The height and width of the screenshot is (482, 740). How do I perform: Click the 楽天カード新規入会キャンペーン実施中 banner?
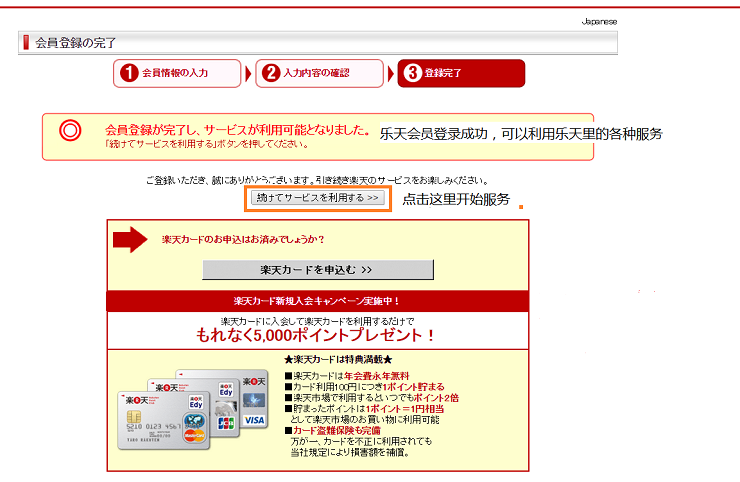pos(318,301)
